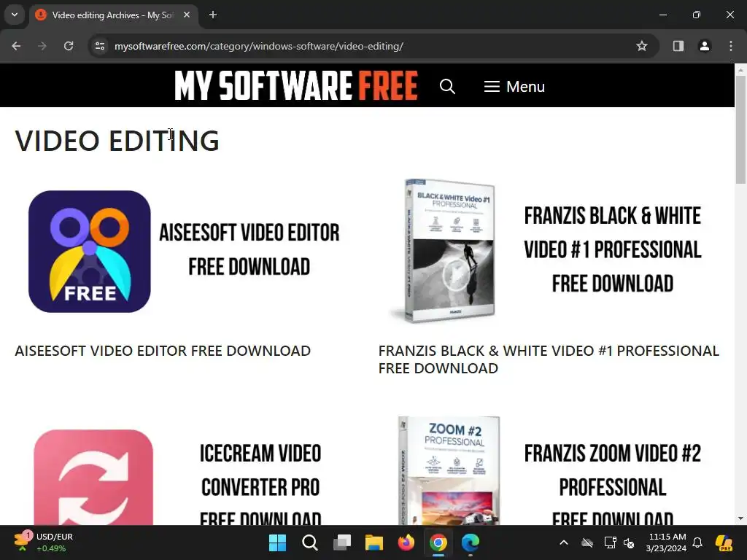Open the Icecream Video Converter Pro thumbnail
The image size is (747, 560).
point(185,470)
